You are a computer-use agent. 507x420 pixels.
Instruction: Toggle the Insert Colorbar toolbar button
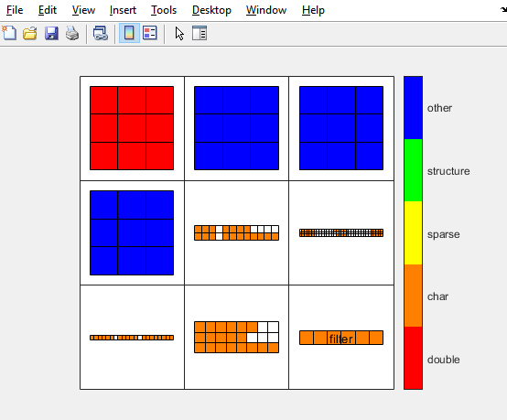[129, 33]
